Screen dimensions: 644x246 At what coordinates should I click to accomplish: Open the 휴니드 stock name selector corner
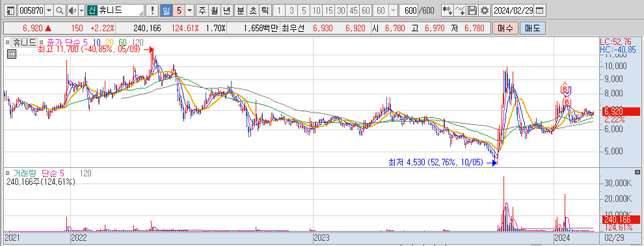click(142, 13)
